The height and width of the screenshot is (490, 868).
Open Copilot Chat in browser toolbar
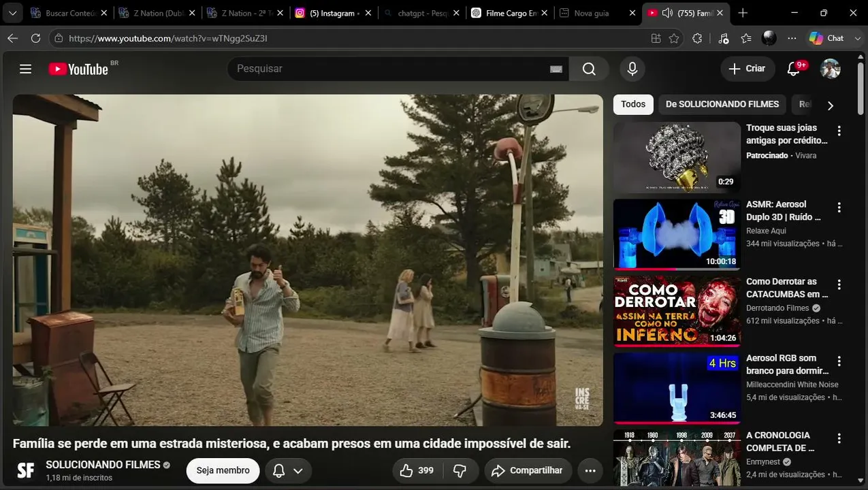(x=826, y=38)
